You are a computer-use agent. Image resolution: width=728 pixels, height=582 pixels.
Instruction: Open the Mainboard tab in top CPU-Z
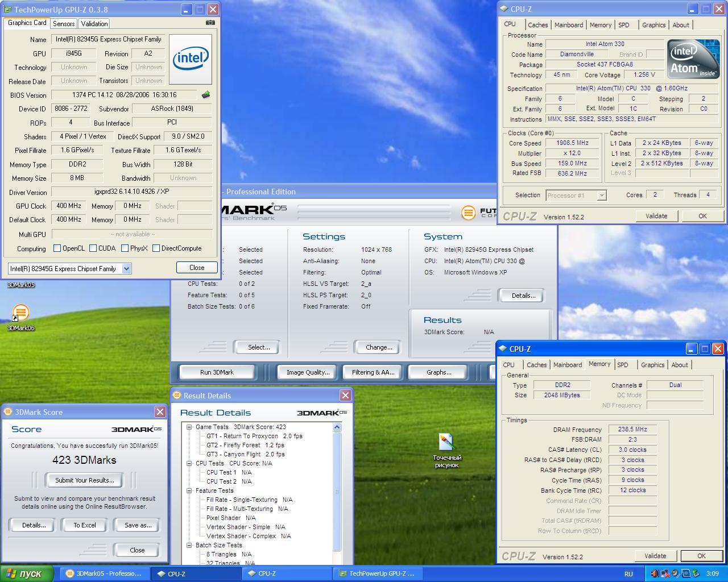point(569,25)
